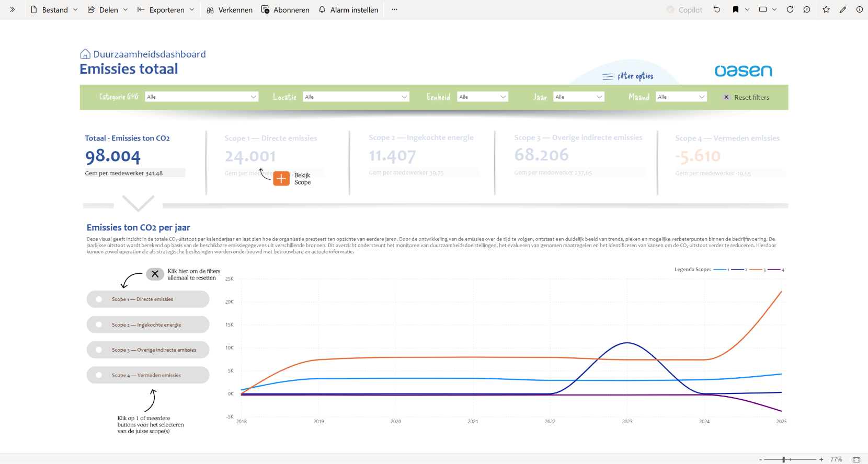
Task: Mark report as favorite star icon
Action: pos(826,9)
